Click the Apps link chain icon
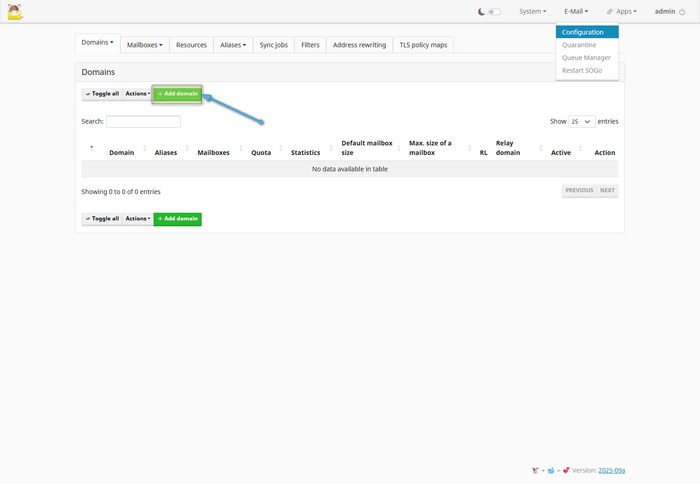Viewport: 700px width, 484px height. tap(610, 12)
